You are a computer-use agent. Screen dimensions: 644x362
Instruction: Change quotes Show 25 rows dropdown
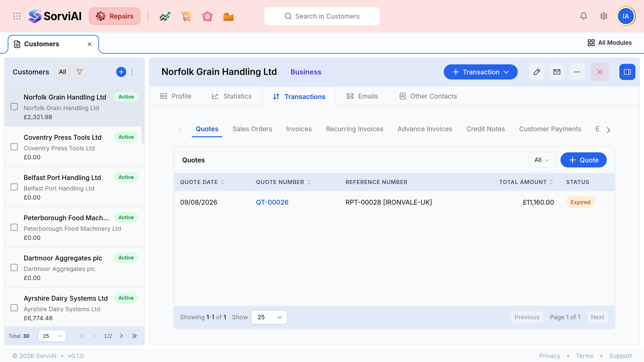pyautogui.click(x=269, y=317)
